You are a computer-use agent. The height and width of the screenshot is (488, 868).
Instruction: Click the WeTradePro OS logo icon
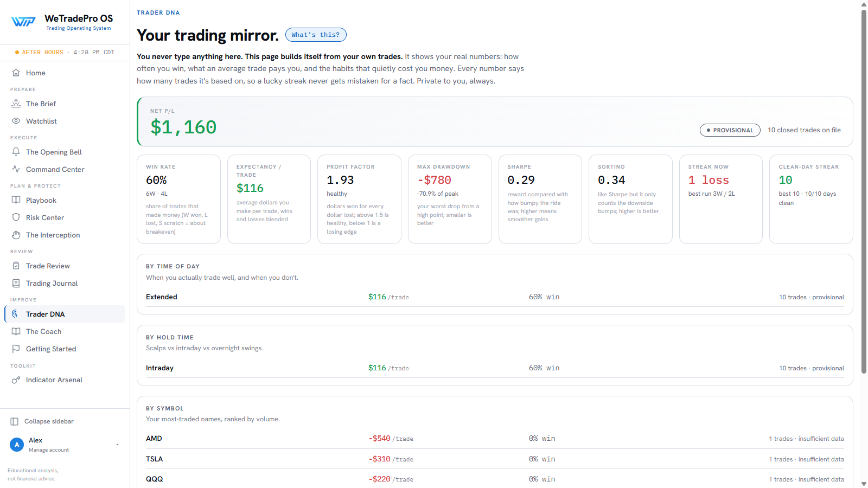click(23, 22)
